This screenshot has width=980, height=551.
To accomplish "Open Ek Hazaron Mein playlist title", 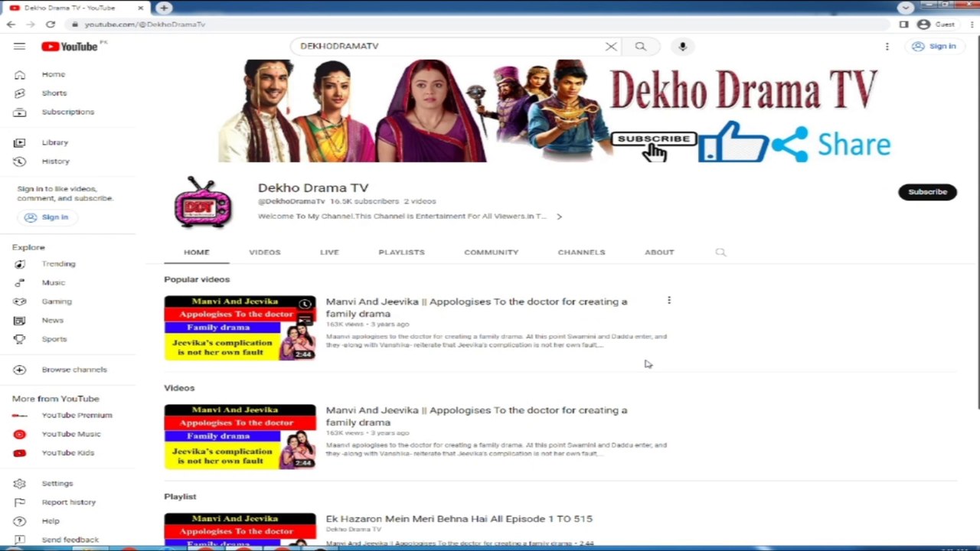I will tap(459, 519).
